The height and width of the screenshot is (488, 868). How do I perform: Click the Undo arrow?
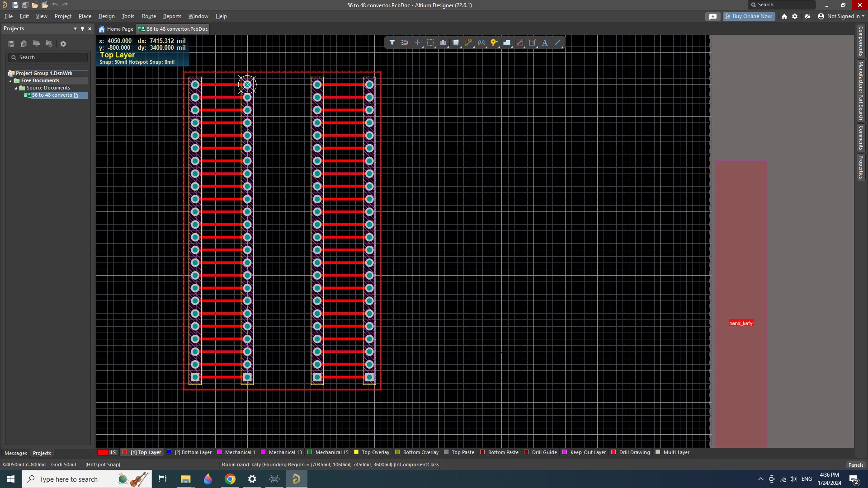55,5
